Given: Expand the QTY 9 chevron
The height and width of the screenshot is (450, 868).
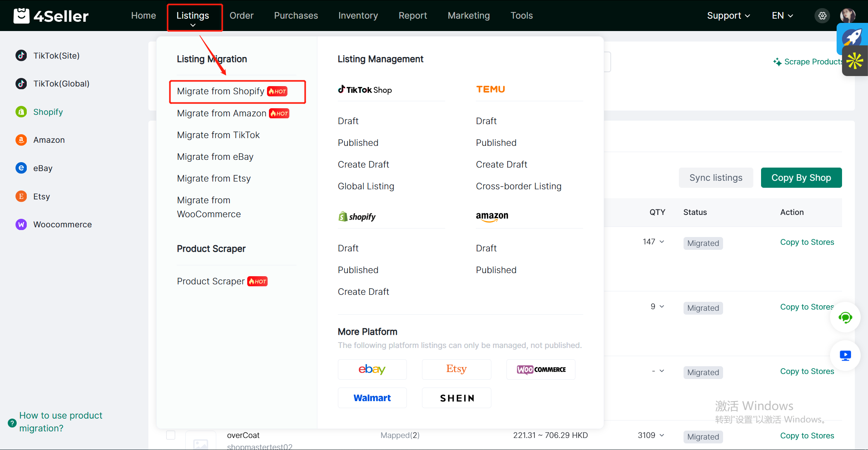Looking at the screenshot, I should pos(662,306).
